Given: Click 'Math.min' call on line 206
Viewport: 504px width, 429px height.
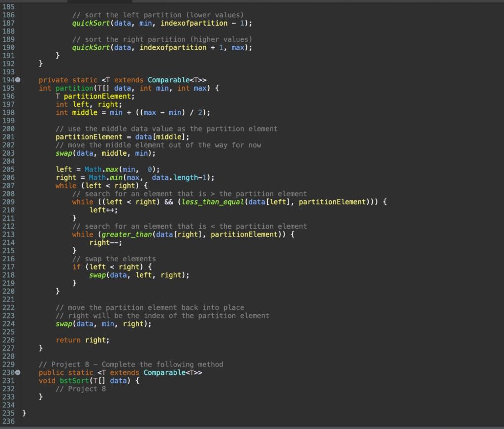Looking at the screenshot, I should pos(105,177).
